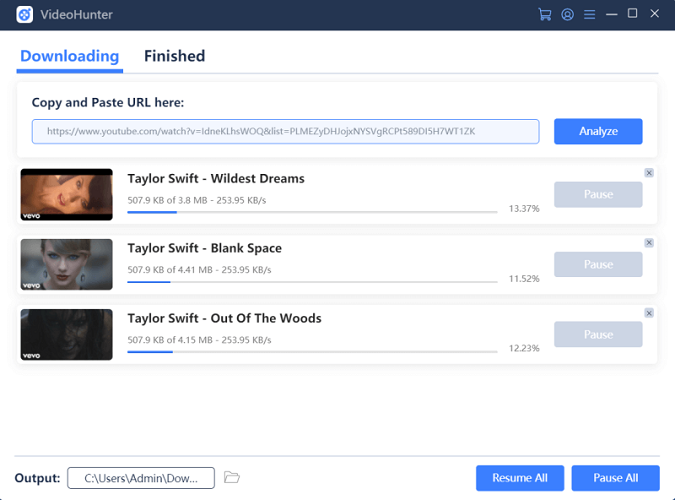
Task: Click the Analyze button
Action: [598, 131]
